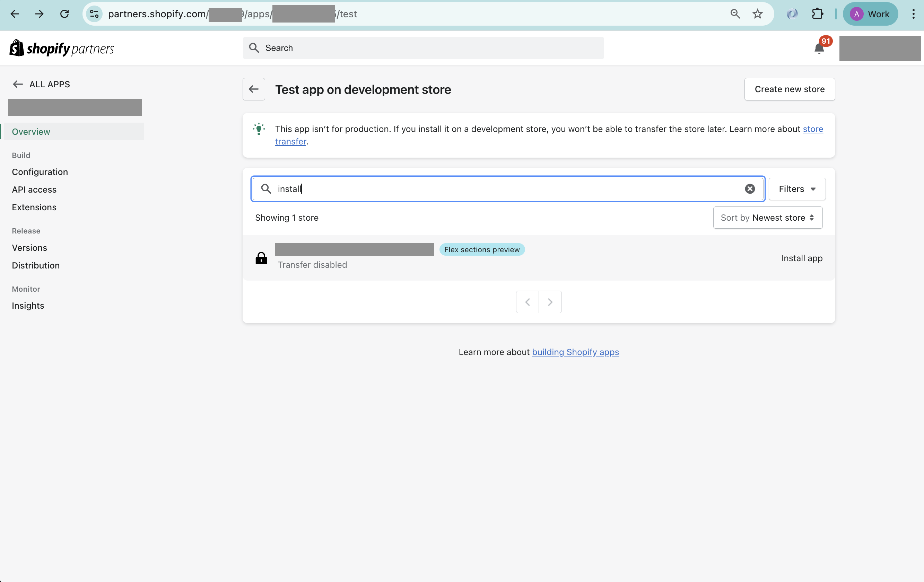Open API access in the sidebar
924x582 pixels.
tap(34, 189)
